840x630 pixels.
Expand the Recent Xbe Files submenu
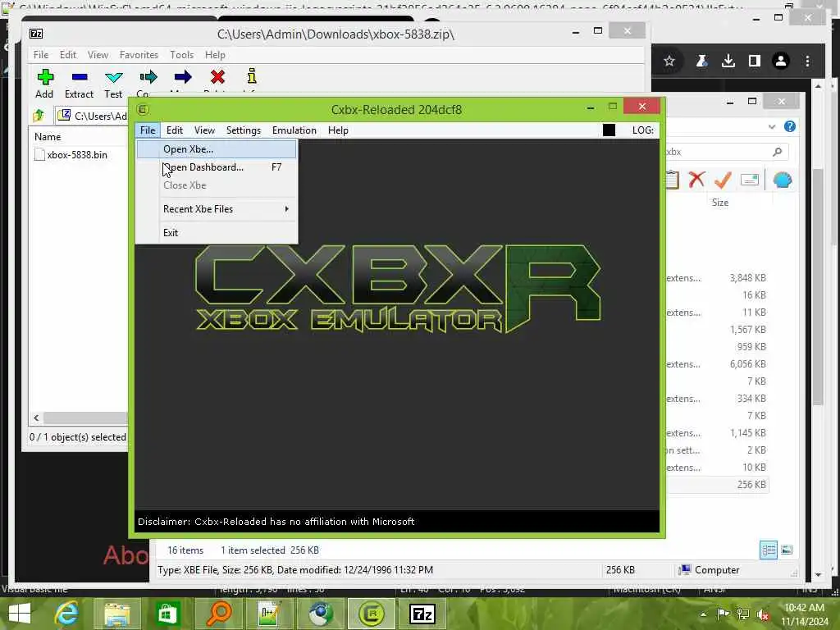216,209
